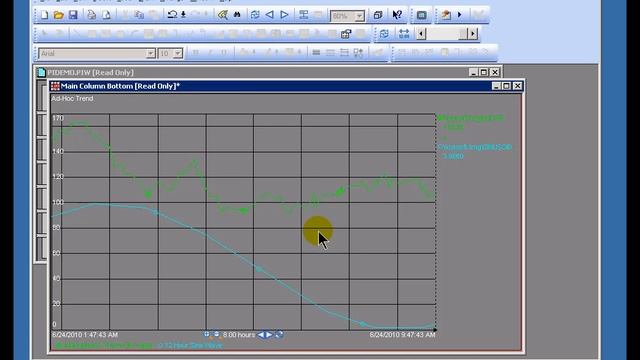Click the last active icon in format toolbar
This screenshot has height=360, width=640.
coord(358,53)
